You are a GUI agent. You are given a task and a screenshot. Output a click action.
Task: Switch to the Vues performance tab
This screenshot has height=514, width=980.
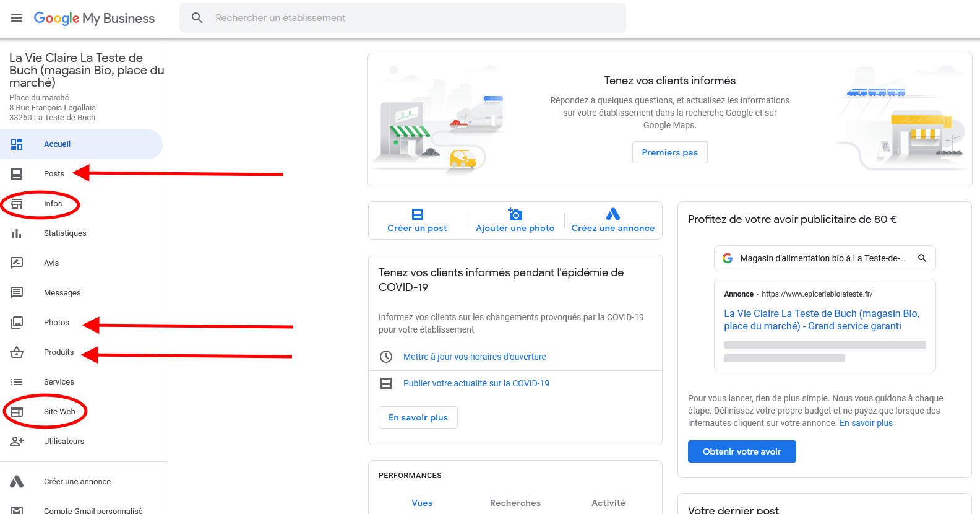click(x=422, y=503)
